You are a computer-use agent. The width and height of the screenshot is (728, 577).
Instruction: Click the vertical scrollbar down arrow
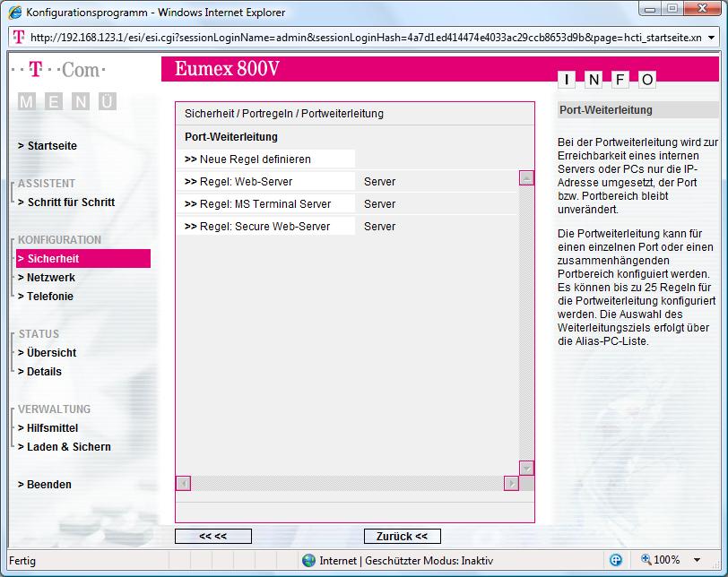(526, 468)
